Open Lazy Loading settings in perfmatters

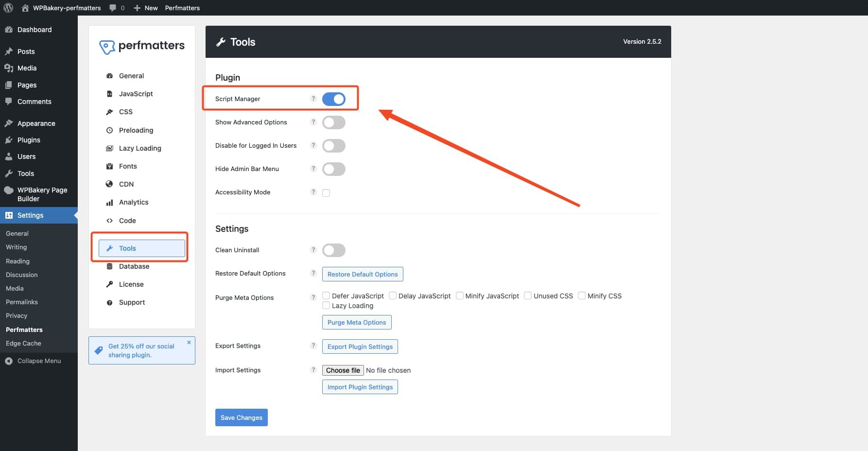(140, 148)
